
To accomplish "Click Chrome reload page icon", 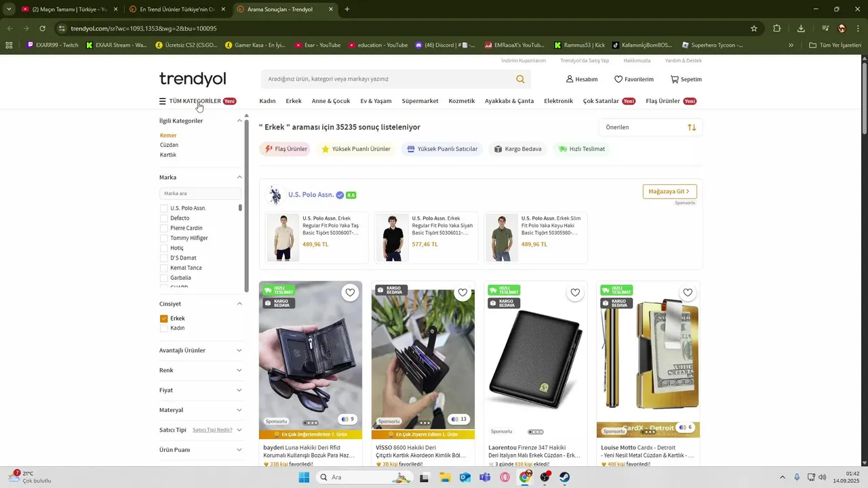I will point(42,28).
